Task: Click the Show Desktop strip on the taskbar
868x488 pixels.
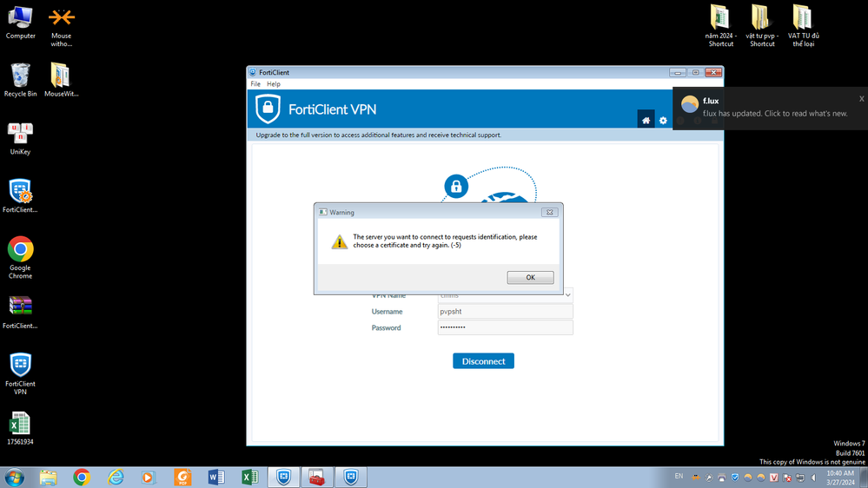Action: click(865, 477)
